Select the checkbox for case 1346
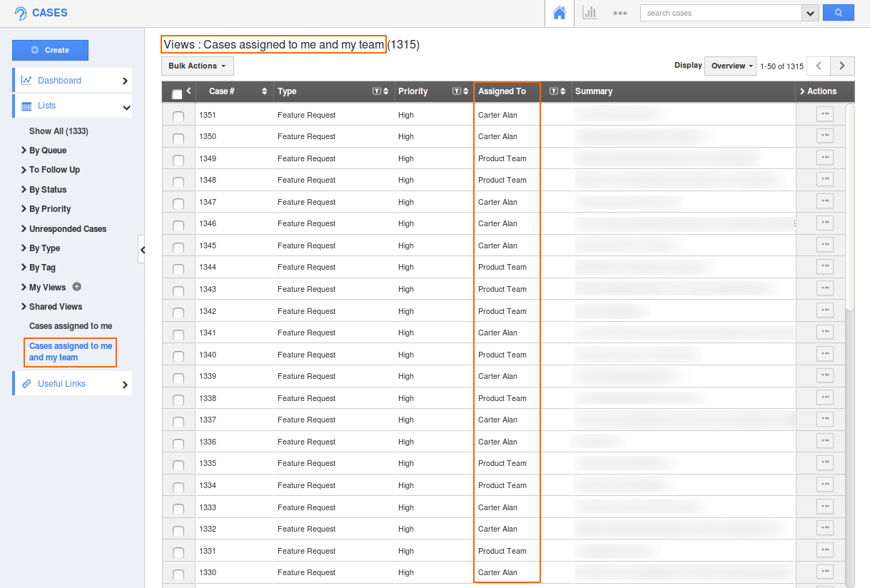 point(178,225)
